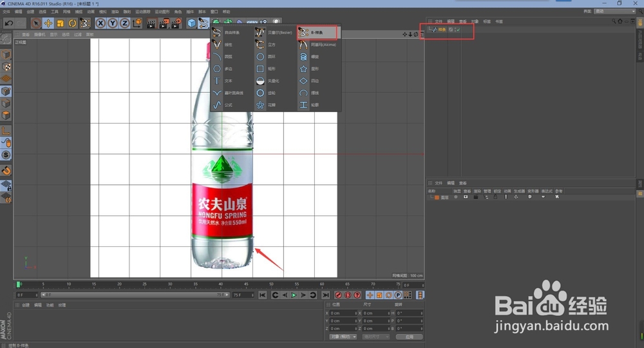Click the 样条 object's layer square tag

451,30
